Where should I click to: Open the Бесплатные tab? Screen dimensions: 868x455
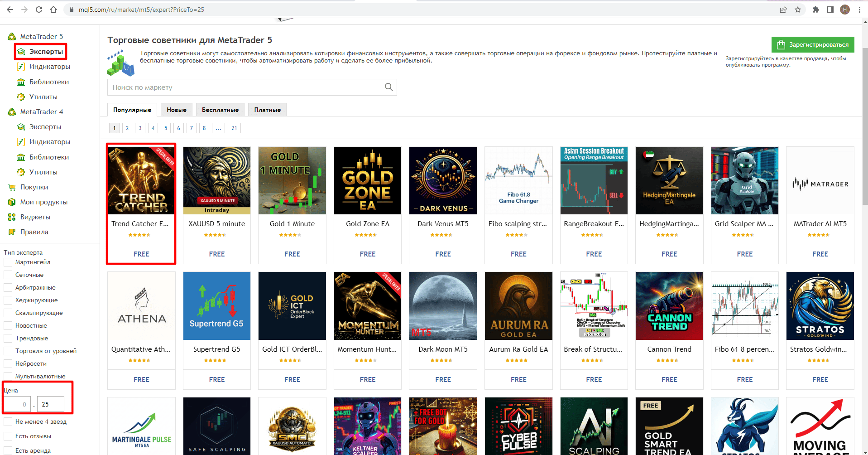coord(220,110)
